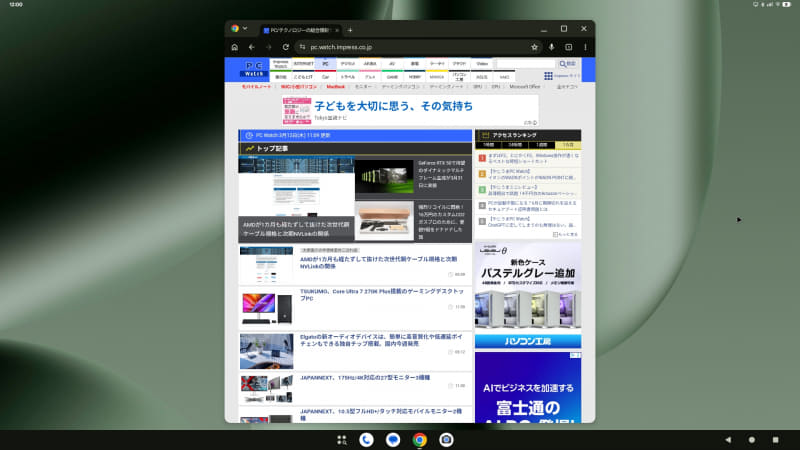Image resolution: width=800 pixels, height=450 pixels.
Task: Select the 1時間 access ranking tab
Action: pos(488,145)
